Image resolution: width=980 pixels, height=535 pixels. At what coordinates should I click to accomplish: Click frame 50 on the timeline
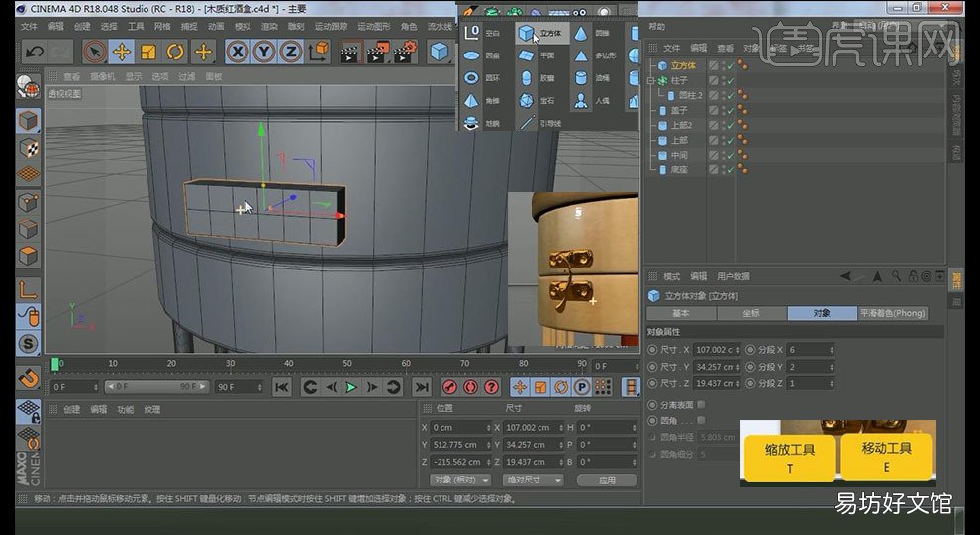pyautogui.click(x=347, y=364)
